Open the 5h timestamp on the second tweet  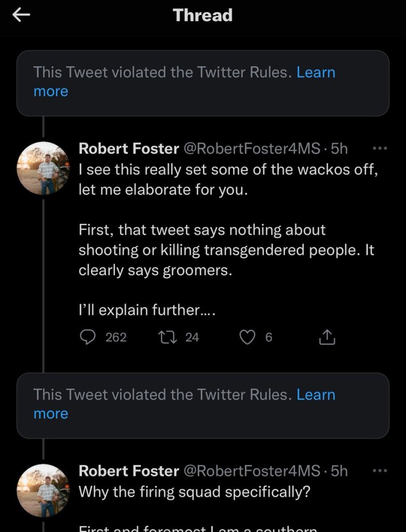[x=340, y=471]
